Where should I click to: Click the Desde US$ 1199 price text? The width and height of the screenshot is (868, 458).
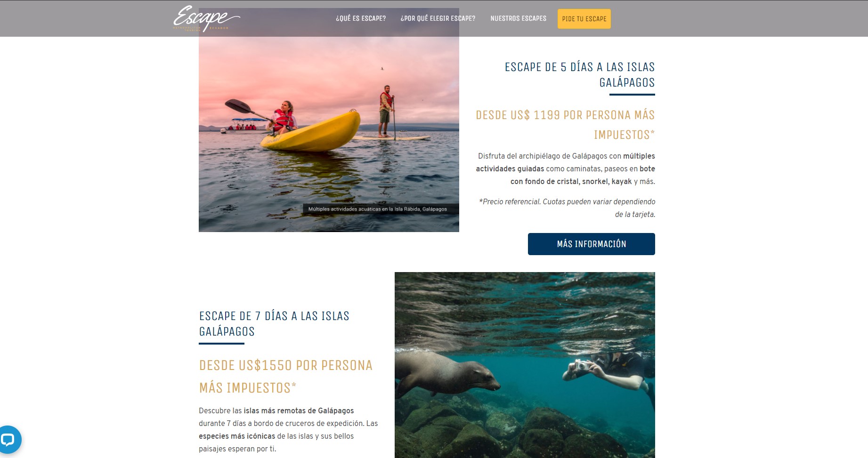565,125
